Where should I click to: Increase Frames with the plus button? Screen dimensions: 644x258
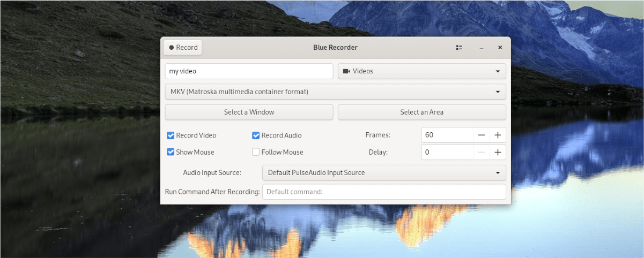pyautogui.click(x=498, y=135)
